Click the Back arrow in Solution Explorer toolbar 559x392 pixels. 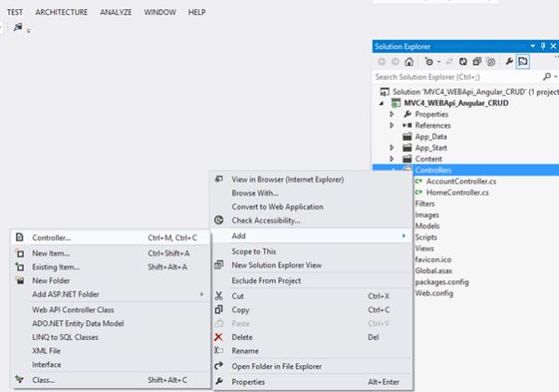pyautogui.click(x=381, y=61)
